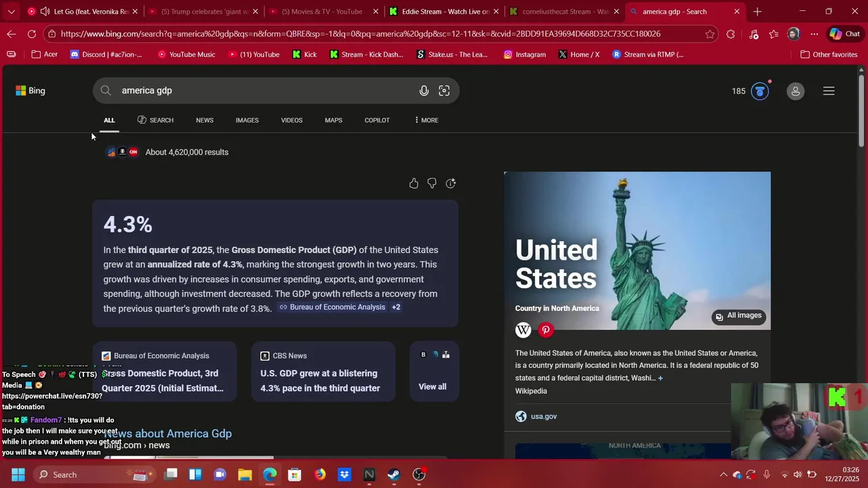Switch to the NEWS tab
Viewport: 868px width, 488px height.
tap(205, 120)
